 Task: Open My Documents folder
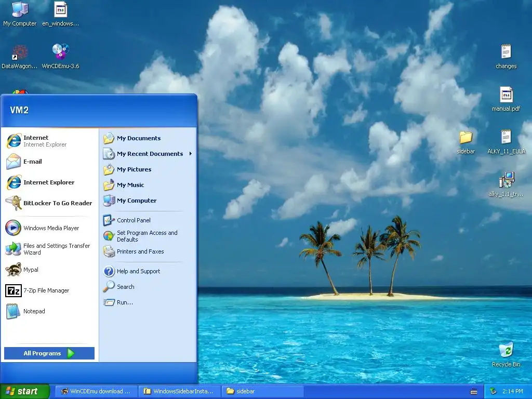(148, 138)
